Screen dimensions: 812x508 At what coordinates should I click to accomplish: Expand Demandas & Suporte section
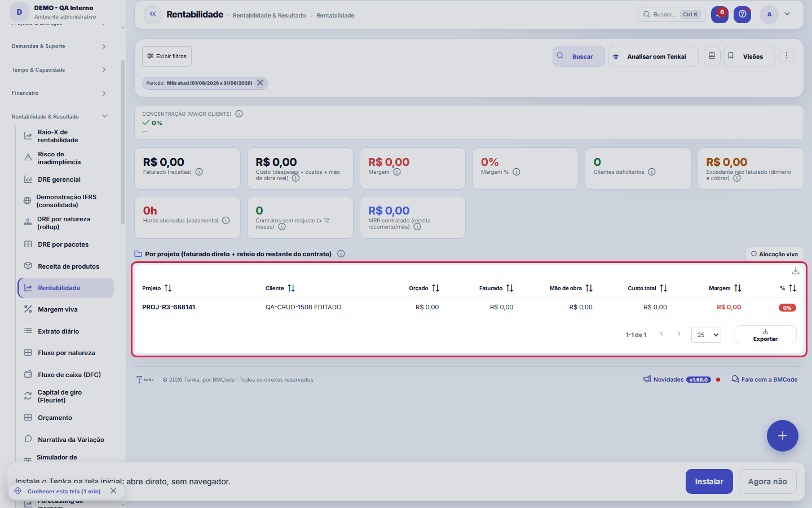tap(59, 46)
